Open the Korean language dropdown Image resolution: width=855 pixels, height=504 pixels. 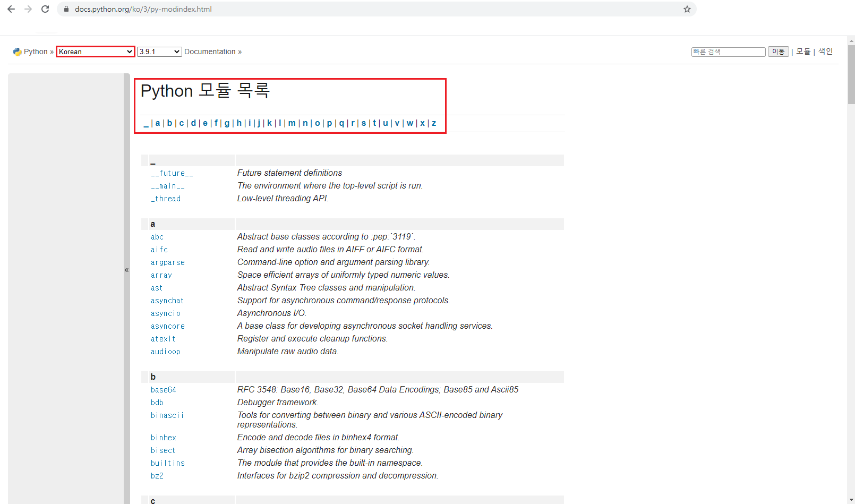click(96, 52)
